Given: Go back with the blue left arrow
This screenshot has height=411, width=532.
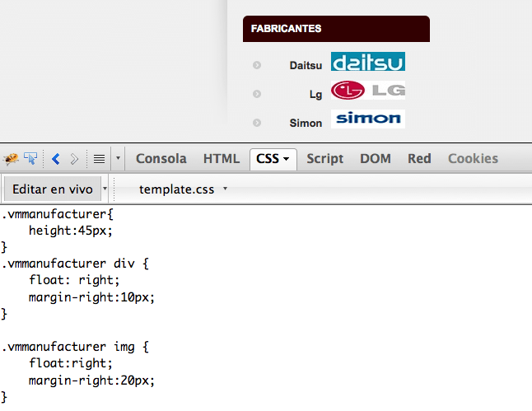Looking at the screenshot, I should pyautogui.click(x=56, y=159).
